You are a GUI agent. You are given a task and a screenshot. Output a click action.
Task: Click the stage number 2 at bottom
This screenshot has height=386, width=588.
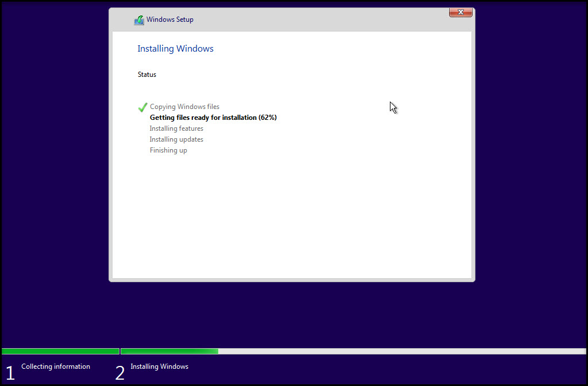click(x=119, y=373)
